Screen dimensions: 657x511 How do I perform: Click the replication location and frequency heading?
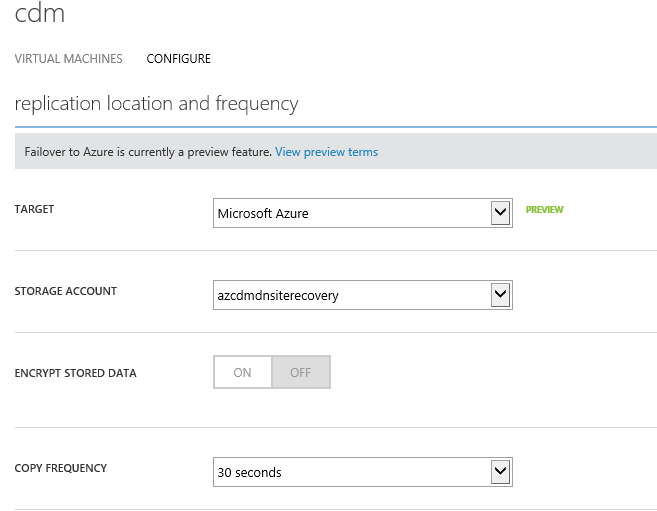156,103
